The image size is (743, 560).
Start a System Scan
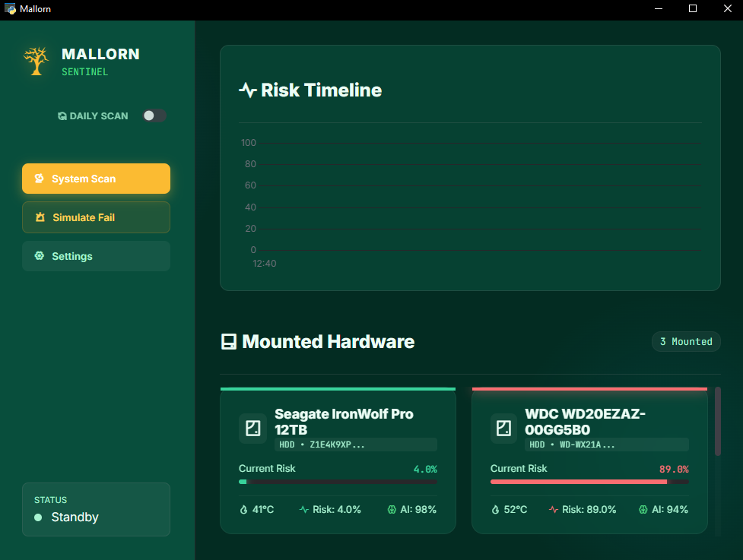click(96, 179)
